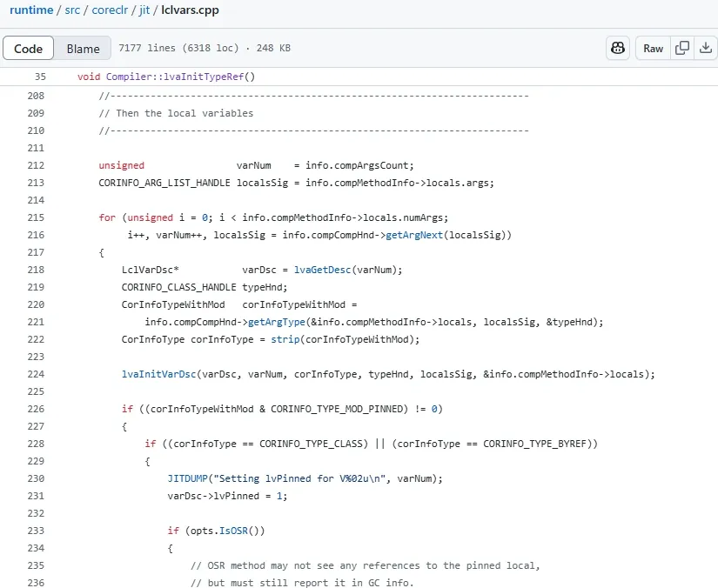Image resolution: width=718 pixels, height=588 pixels.
Task: Open the jit breadcrumb link
Action: coord(144,10)
